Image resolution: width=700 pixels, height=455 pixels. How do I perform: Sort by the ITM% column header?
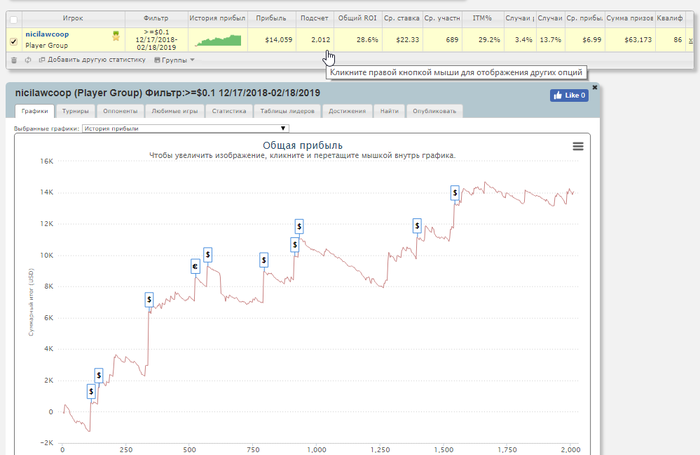(482, 18)
